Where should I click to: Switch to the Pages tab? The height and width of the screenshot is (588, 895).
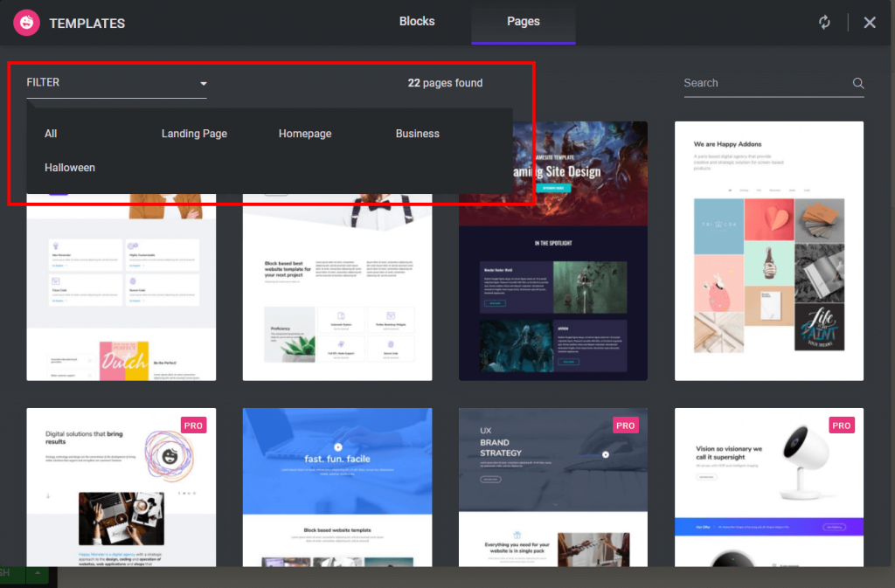[x=524, y=22]
